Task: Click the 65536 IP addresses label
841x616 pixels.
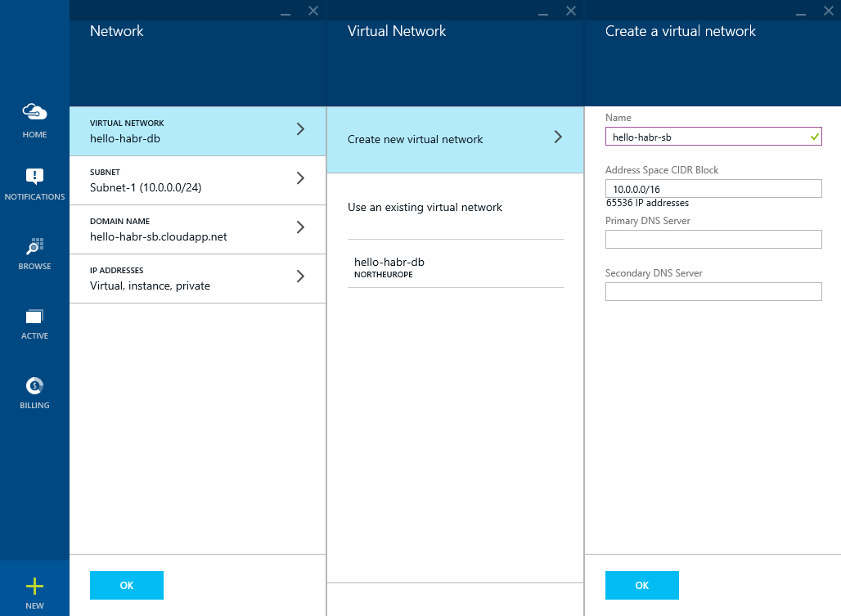Action: pyautogui.click(x=645, y=203)
